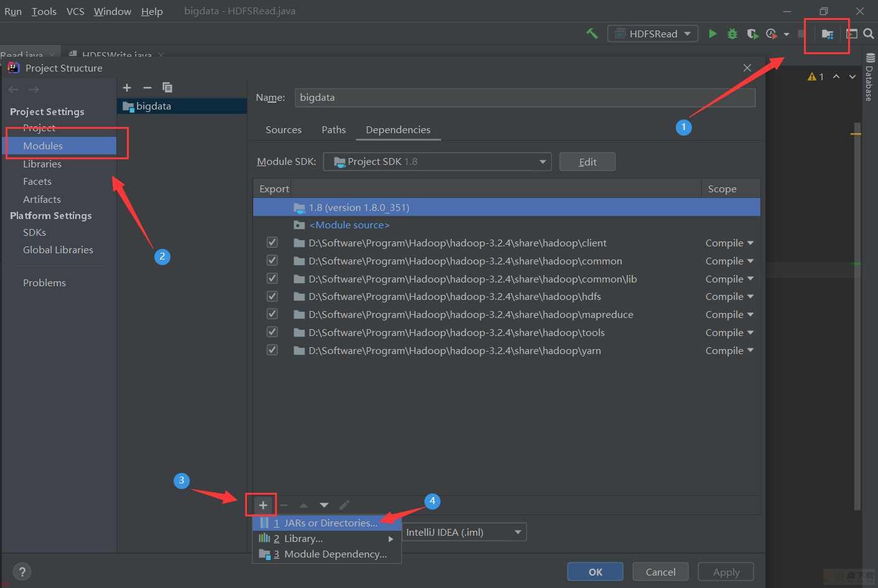
Task: Toggle export checkbox for hadoop\yarn row
Action: [x=272, y=350]
